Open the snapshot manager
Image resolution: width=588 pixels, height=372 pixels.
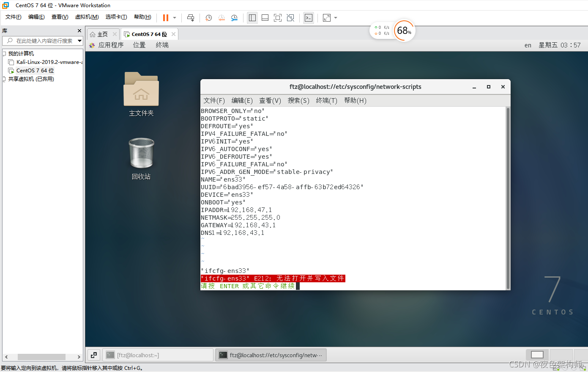pyautogui.click(x=234, y=18)
